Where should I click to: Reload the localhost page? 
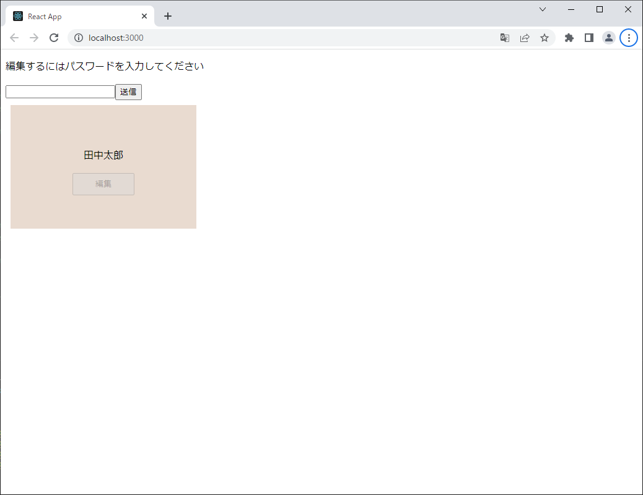coord(54,38)
